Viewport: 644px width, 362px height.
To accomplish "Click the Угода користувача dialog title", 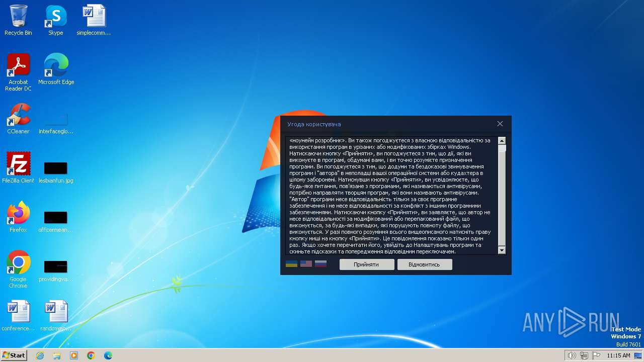I will tap(314, 124).
